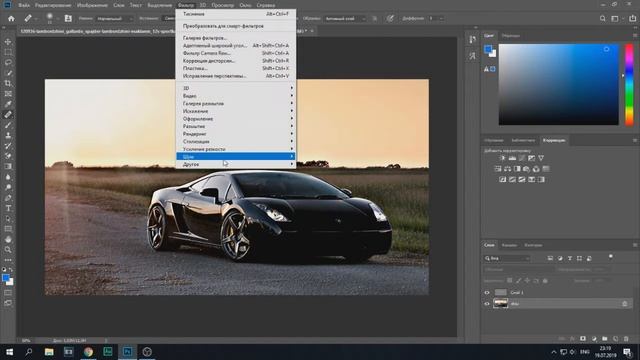Viewport: 640px width, 360px height.
Task: Click the Home icon in options bar
Action: 11,18
